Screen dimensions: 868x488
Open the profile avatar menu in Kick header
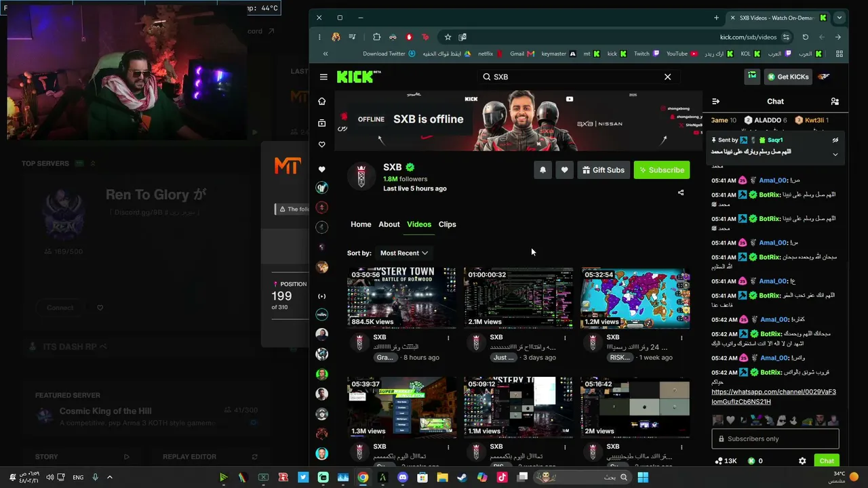[824, 77]
